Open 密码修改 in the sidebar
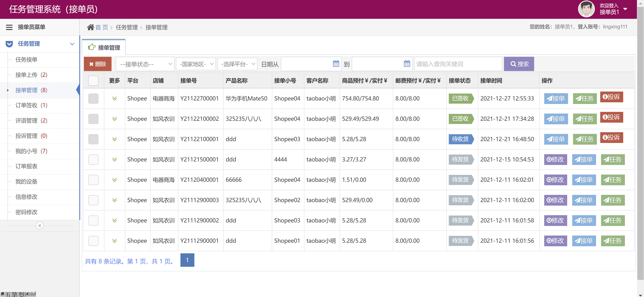 [26, 212]
